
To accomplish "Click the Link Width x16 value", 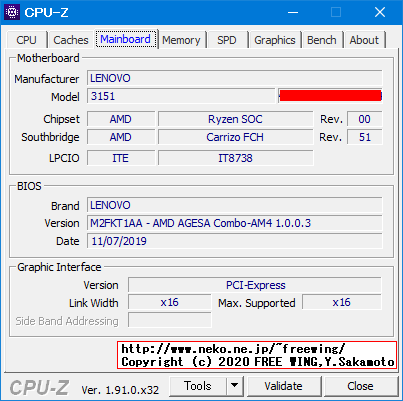I will [170, 302].
